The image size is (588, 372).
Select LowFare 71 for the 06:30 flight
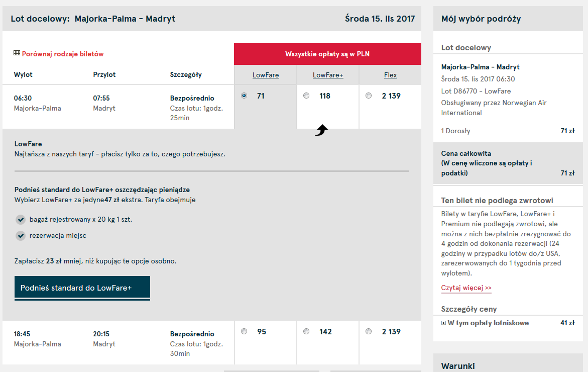point(244,96)
